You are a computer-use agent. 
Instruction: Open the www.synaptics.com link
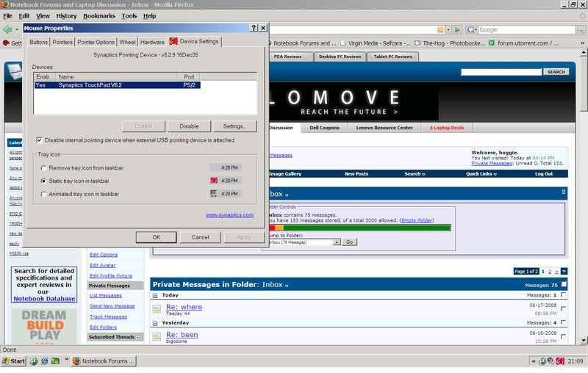tap(229, 215)
